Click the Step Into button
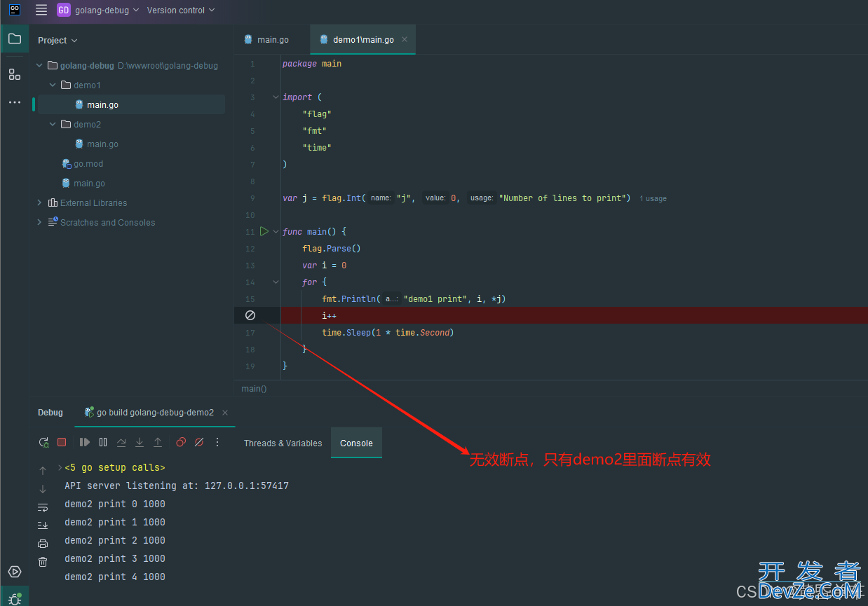 click(x=140, y=442)
